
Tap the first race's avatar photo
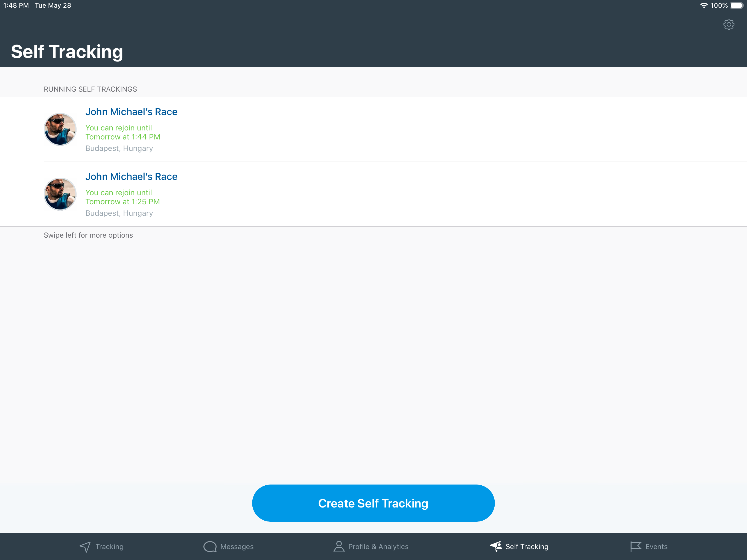click(60, 129)
